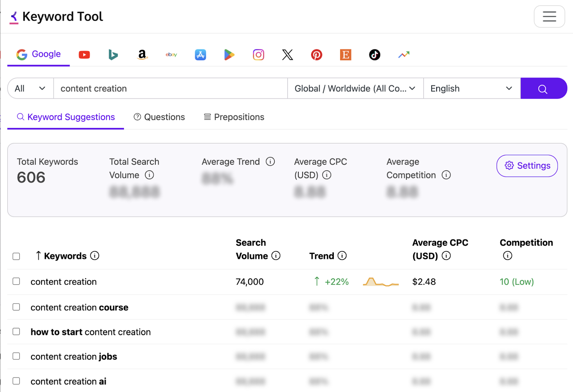Click info icon beside Search Volume column
Viewport: 573px width, 392px height.
276,256
